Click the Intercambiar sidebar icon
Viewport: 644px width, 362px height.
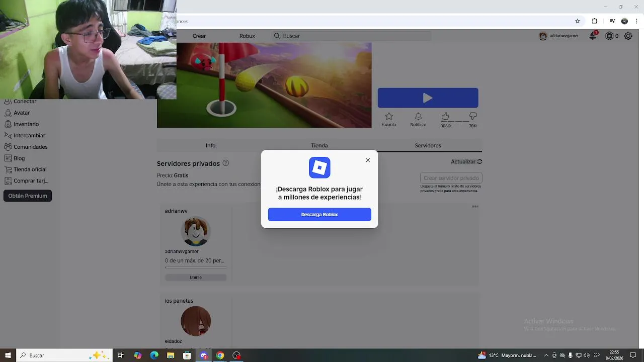tap(8, 136)
